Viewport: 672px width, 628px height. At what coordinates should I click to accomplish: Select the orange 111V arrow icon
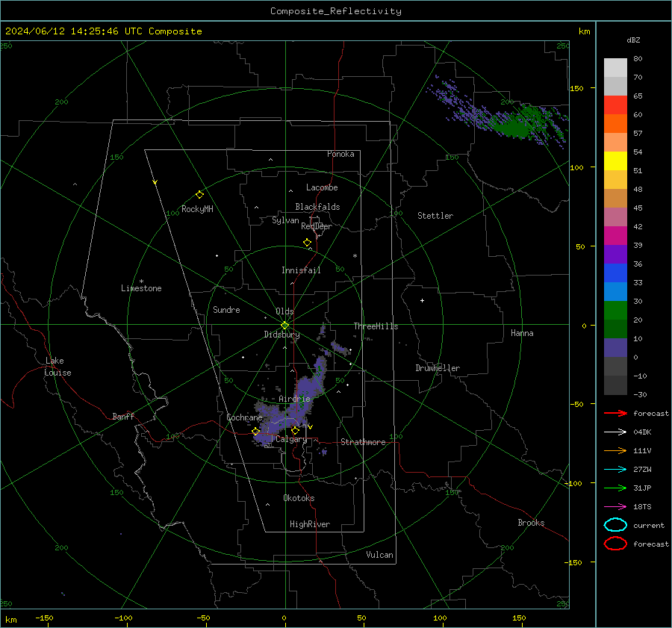(x=615, y=450)
